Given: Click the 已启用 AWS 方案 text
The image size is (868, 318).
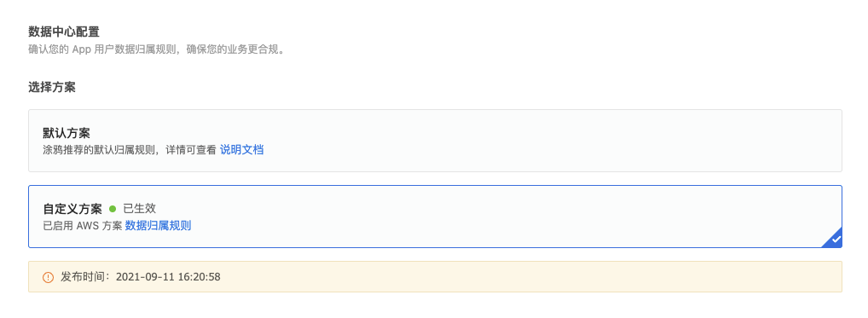Looking at the screenshot, I should (x=83, y=226).
